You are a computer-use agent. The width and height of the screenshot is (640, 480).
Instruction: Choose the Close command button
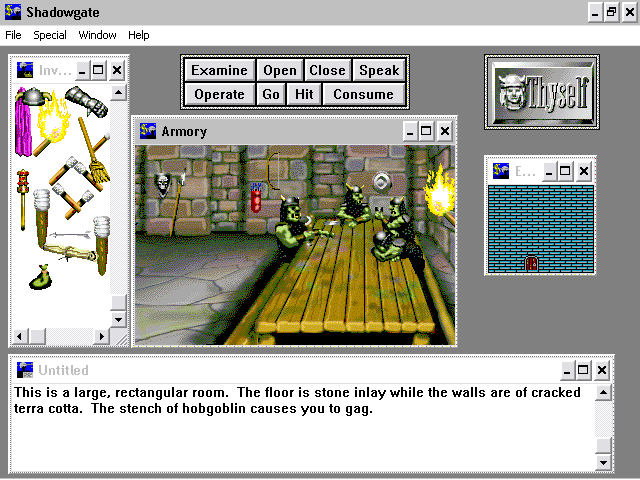coord(327,70)
